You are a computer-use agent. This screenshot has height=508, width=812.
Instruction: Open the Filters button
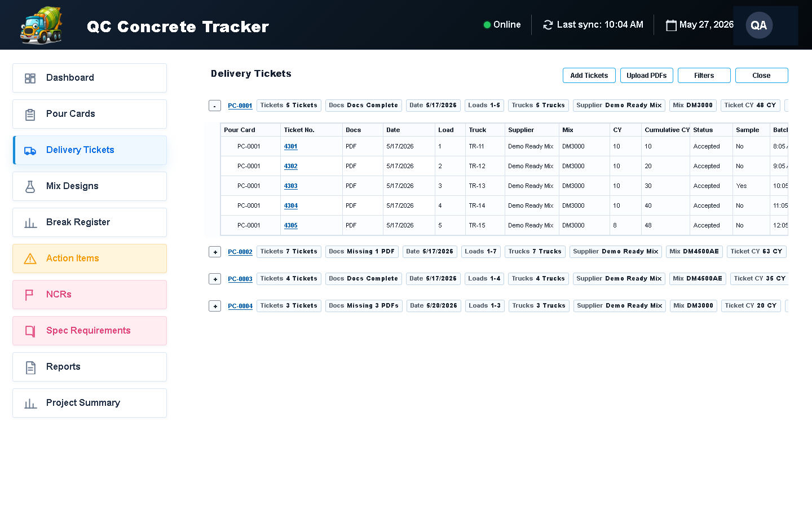click(x=704, y=76)
